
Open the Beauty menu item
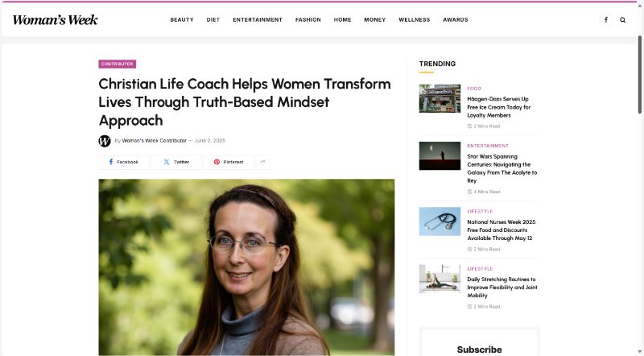(182, 19)
